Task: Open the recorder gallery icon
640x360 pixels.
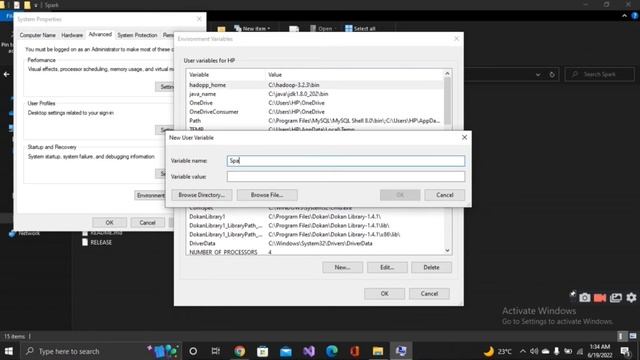Action: pyautogui.click(x=616, y=298)
